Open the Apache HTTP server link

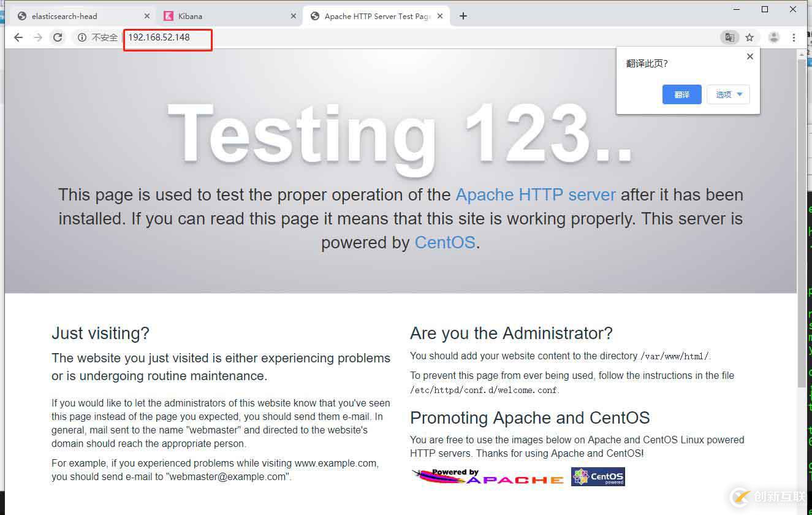pos(536,195)
